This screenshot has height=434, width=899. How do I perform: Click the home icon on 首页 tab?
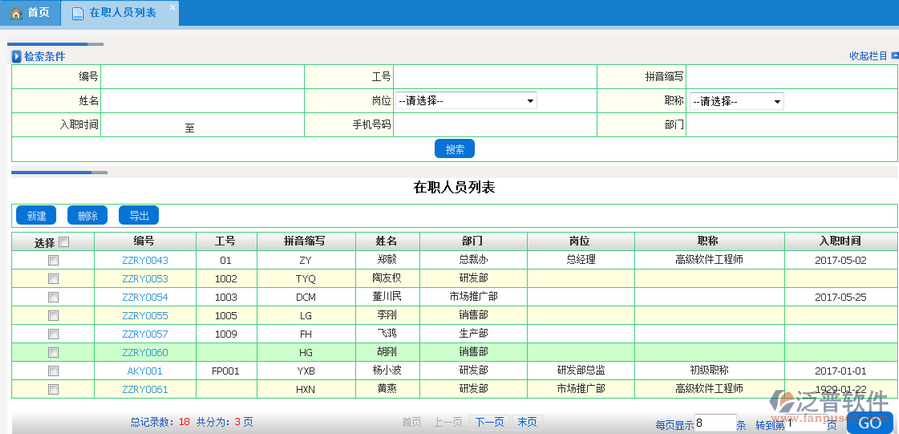pyautogui.click(x=16, y=13)
